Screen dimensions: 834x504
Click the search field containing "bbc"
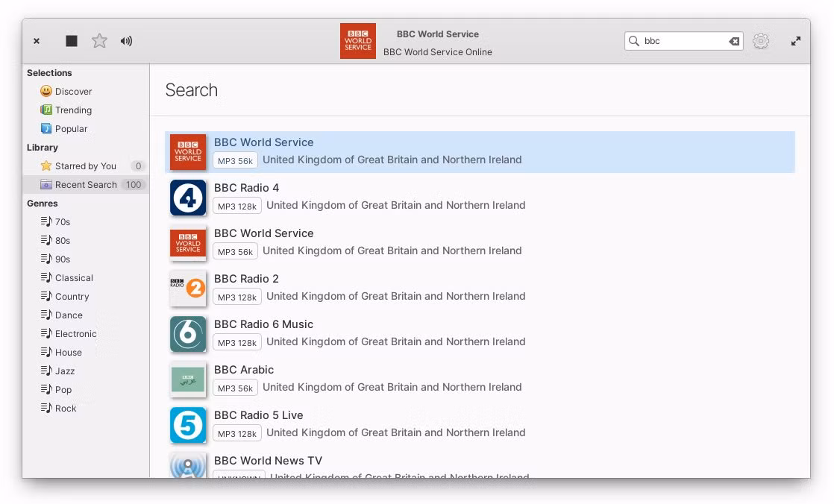tap(683, 41)
